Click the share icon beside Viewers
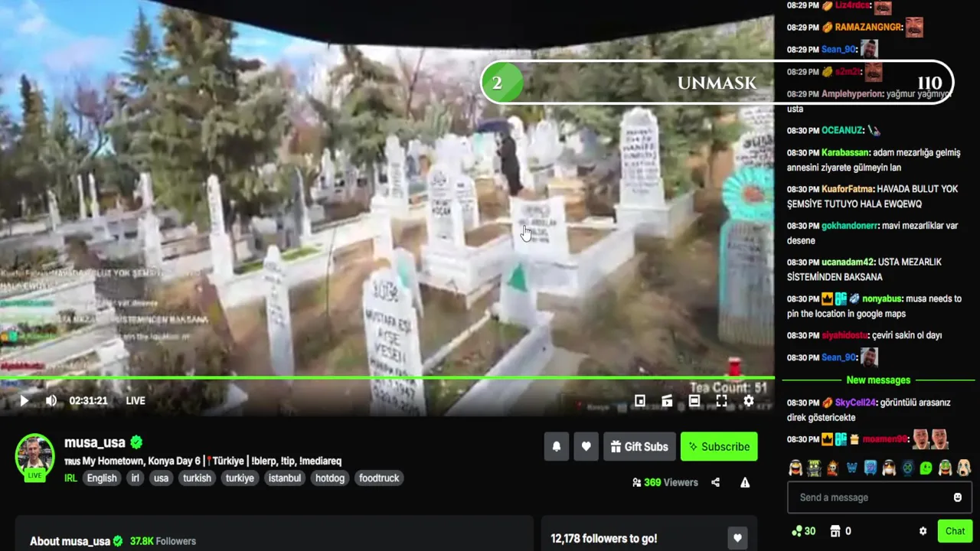Image resolution: width=980 pixels, height=551 pixels. click(x=715, y=482)
